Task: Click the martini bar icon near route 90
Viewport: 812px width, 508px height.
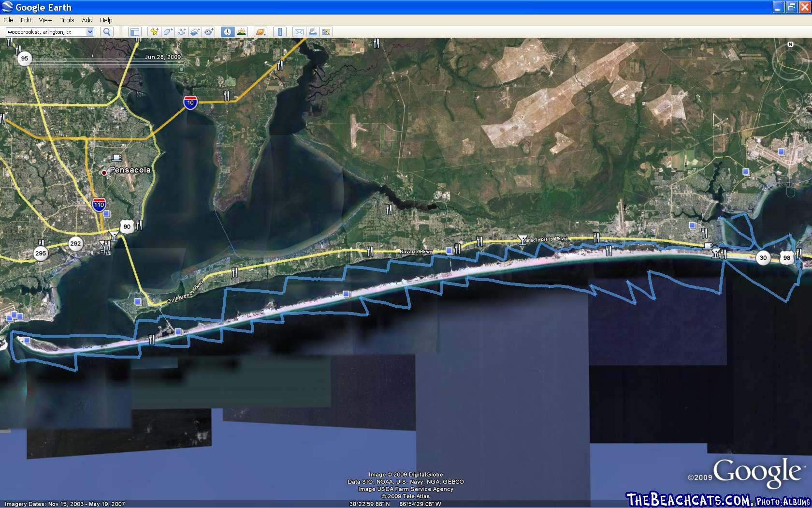Action: click(x=114, y=236)
